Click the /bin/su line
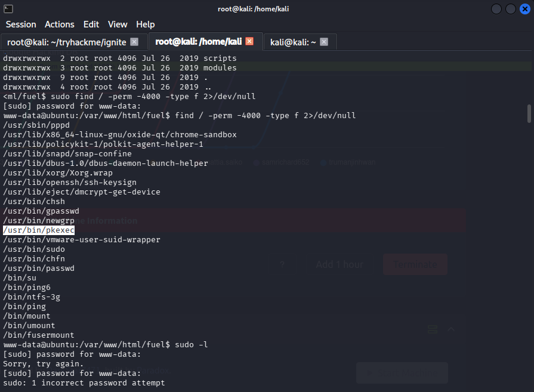The width and height of the screenshot is (534, 392). (x=20, y=278)
